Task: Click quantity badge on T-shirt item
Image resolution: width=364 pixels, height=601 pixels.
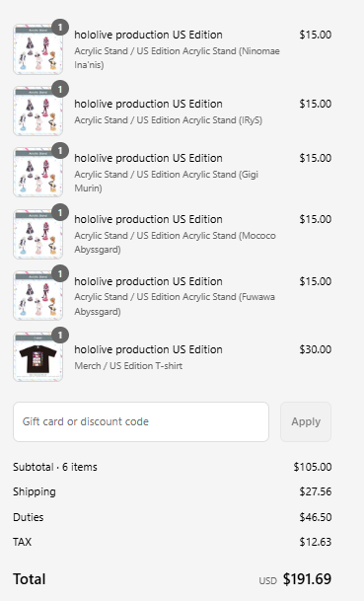Action: pos(60,335)
